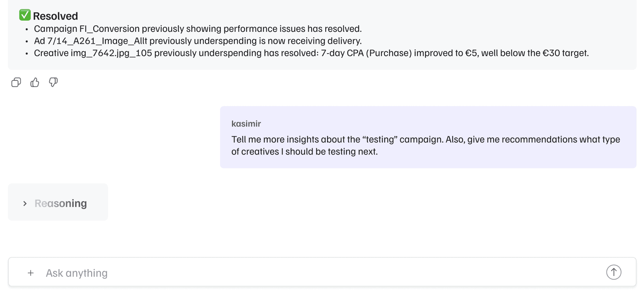The height and width of the screenshot is (293, 644).
Task: Click the 7-day CPA (Purchase) phrase
Action: [x=366, y=53]
